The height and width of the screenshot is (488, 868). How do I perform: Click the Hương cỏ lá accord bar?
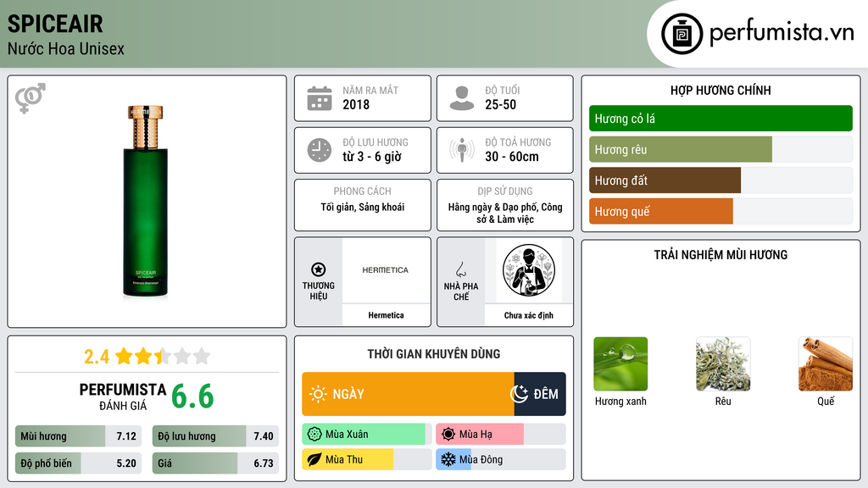pyautogui.click(x=721, y=119)
